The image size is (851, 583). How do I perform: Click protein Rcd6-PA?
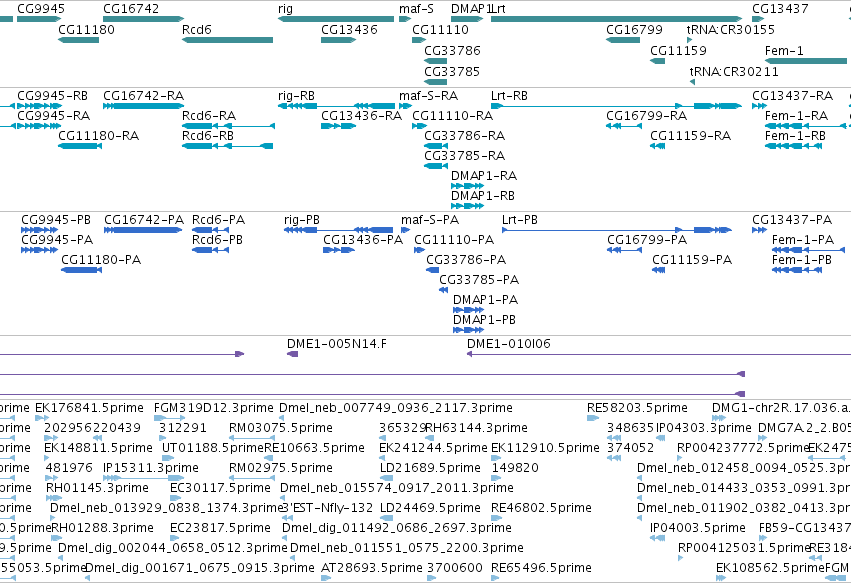[x=218, y=220]
